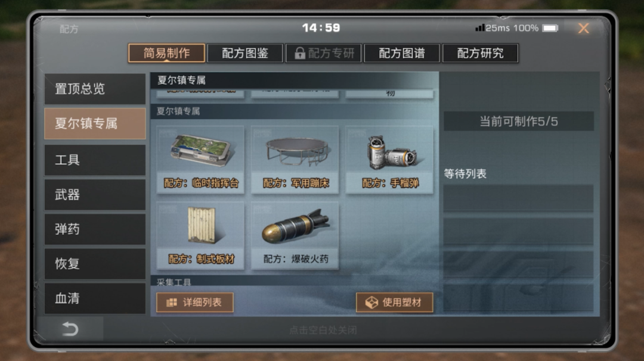This screenshot has width=644, height=361.
Task: Select the 工具 category in sidebar
Action: (x=95, y=160)
